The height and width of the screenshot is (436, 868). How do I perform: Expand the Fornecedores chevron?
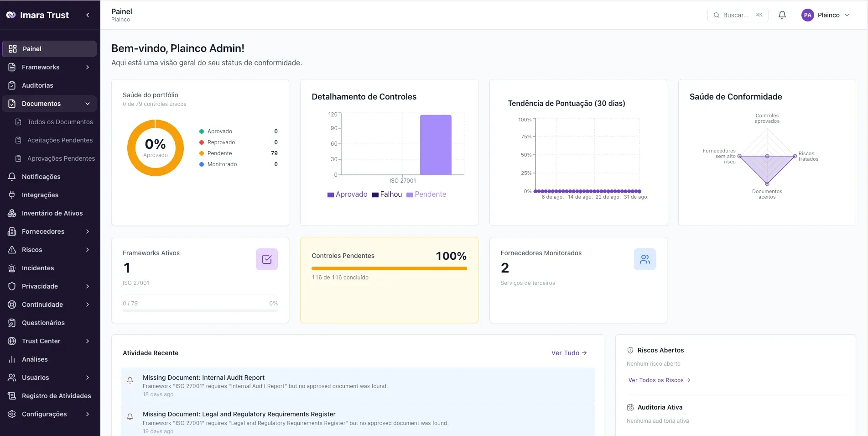[x=88, y=231]
